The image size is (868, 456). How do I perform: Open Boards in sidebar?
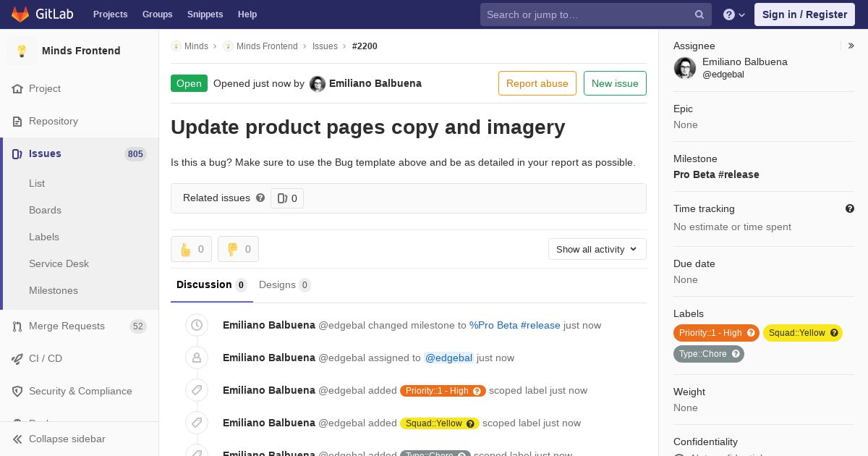click(45, 211)
